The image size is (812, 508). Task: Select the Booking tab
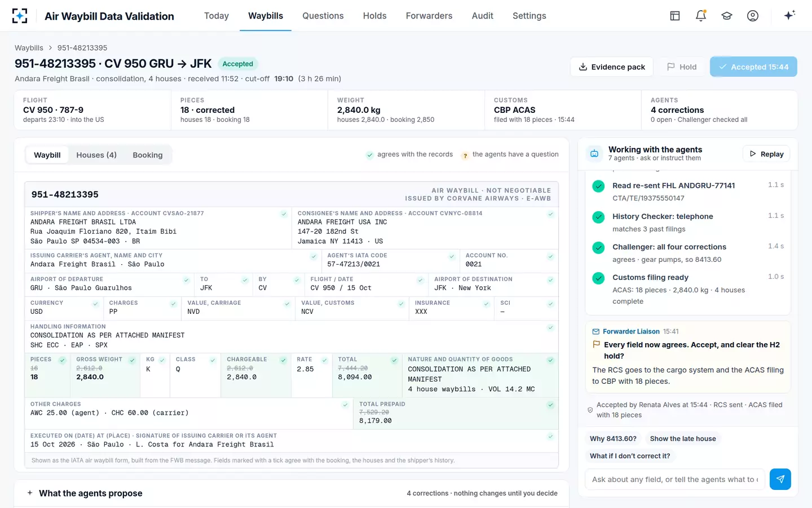pyautogui.click(x=148, y=155)
